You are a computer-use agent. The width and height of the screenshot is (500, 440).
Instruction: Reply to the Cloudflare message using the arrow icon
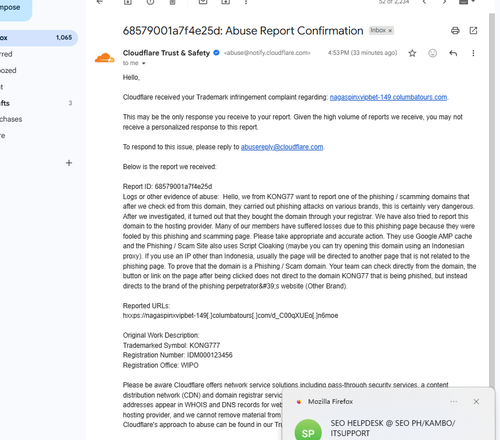click(x=453, y=53)
